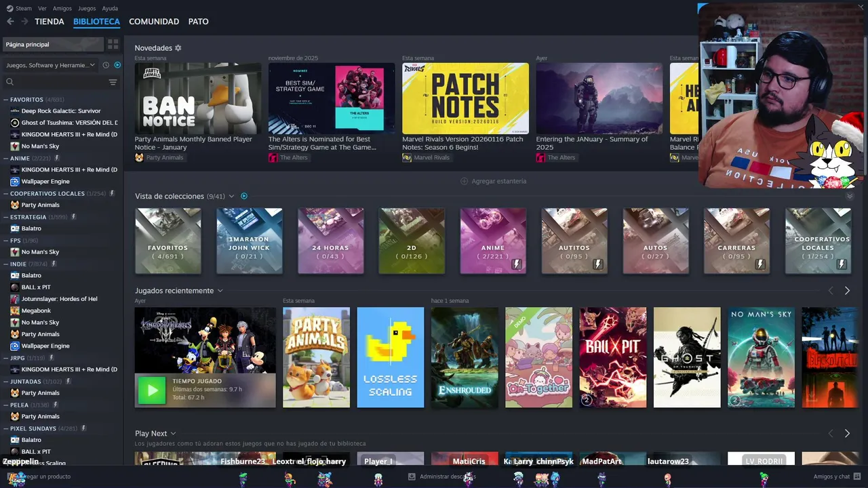The height and width of the screenshot is (488, 868).
Task: Click Balatro icon under ESTRATEGIA
Action: pos(15,228)
